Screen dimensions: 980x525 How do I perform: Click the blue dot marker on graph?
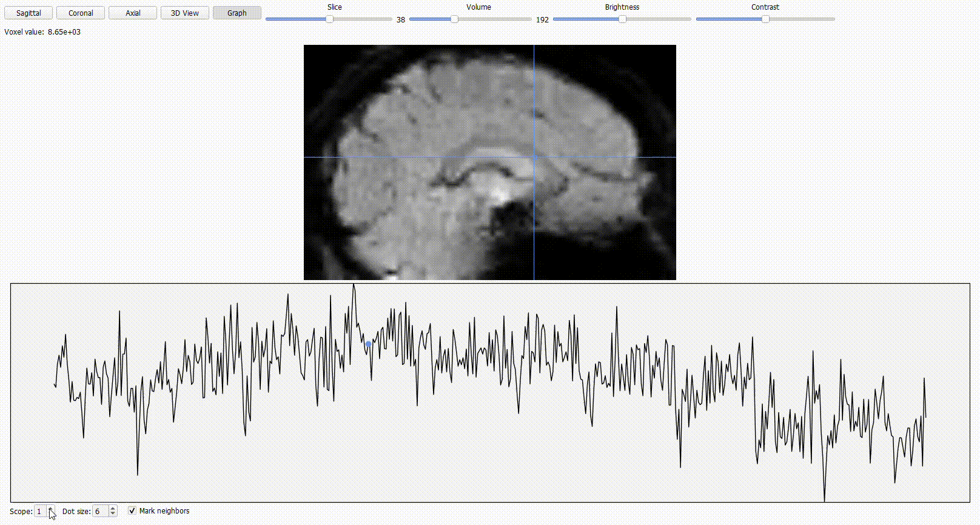coord(368,344)
